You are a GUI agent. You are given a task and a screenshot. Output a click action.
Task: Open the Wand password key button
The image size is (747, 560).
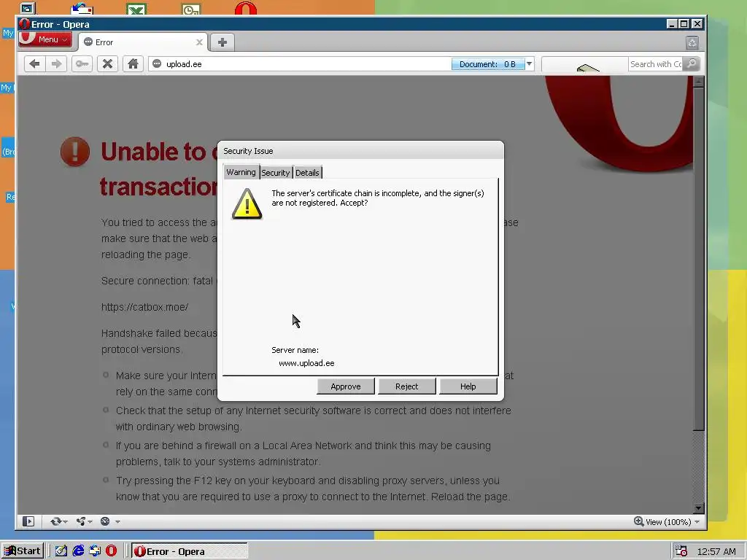[82, 64]
